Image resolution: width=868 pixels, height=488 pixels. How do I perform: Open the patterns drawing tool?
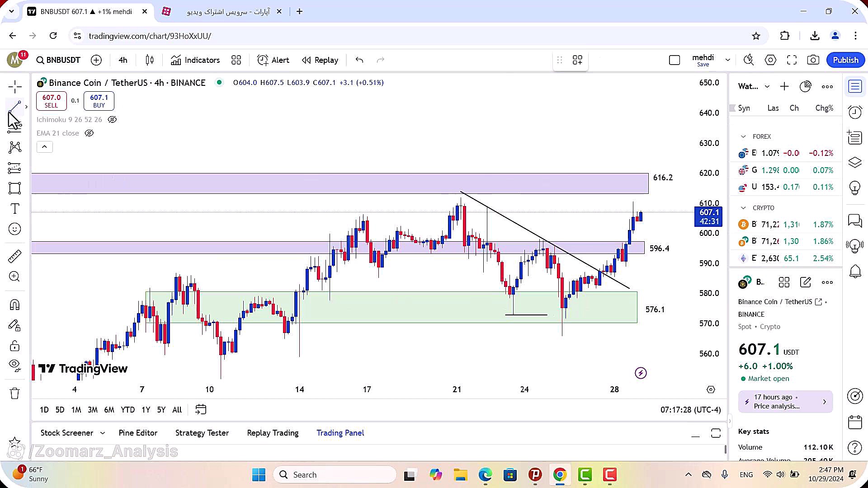pos(14,147)
